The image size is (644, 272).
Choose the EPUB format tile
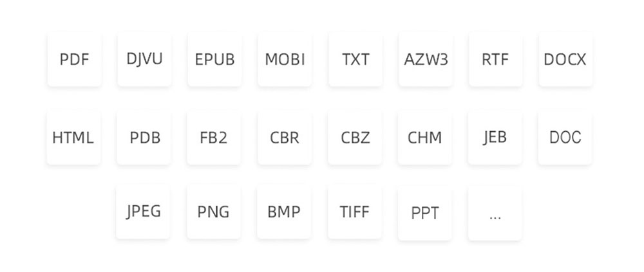215,60
